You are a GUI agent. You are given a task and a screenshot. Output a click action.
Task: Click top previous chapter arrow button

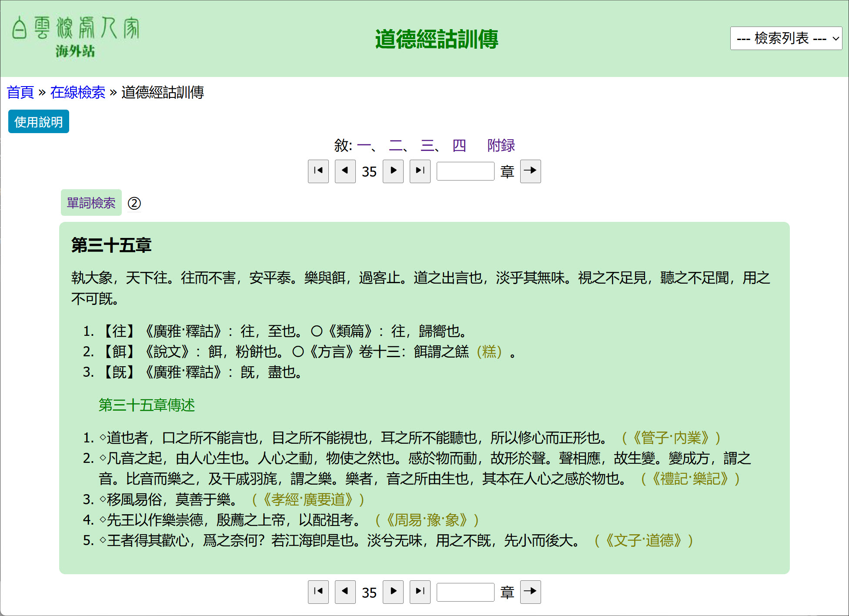[x=345, y=171]
